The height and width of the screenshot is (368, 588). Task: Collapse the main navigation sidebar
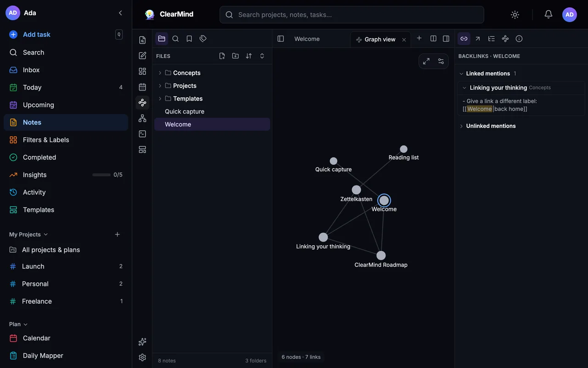[120, 13]
